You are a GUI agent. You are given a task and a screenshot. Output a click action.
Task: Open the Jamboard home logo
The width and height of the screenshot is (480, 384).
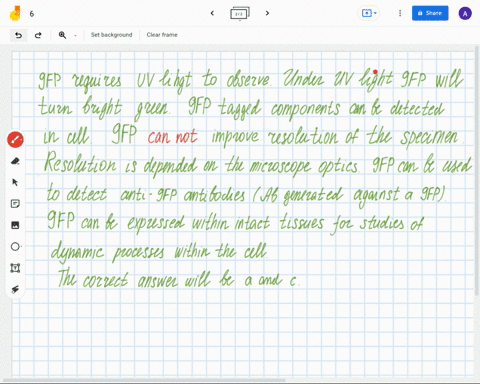click(x=15, y=13)
